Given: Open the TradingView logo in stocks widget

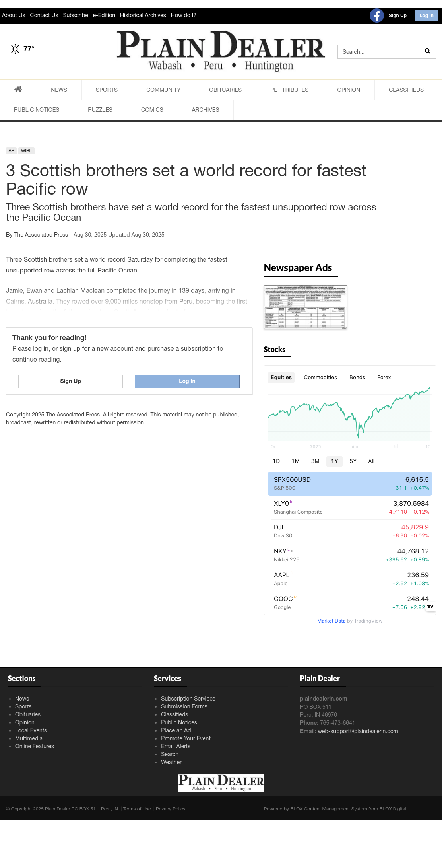Looking at the screenshot, I should [x=430, y=607].
